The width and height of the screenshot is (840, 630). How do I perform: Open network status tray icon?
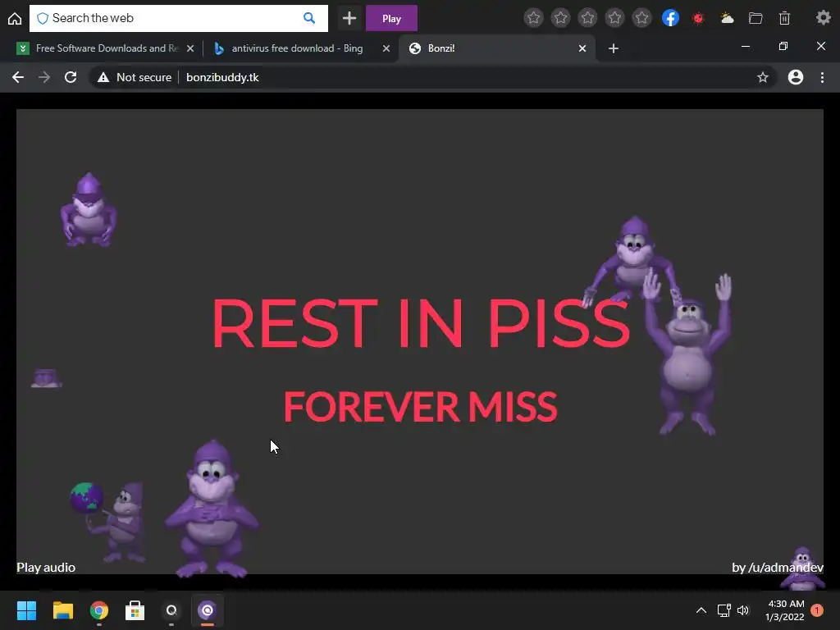coord(724,610)
